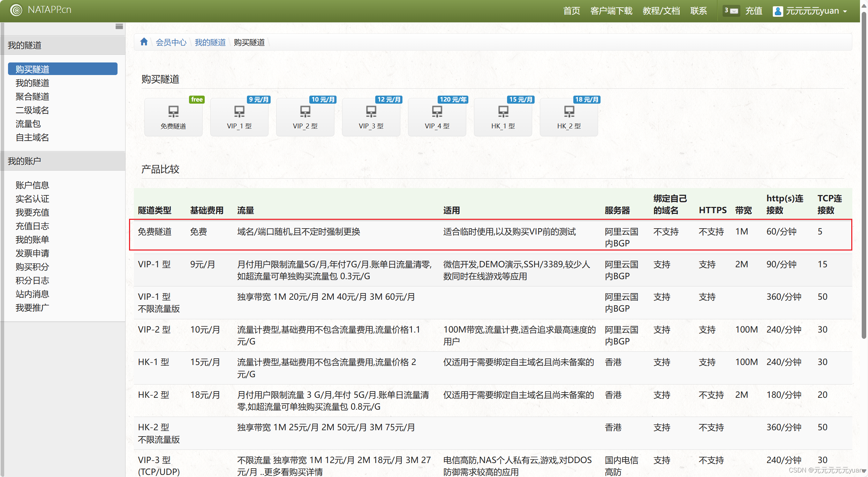Viewport: 868px width, 477px height.
Task: Select the HK_2 型 tunnel card
Action: (569, 117)
